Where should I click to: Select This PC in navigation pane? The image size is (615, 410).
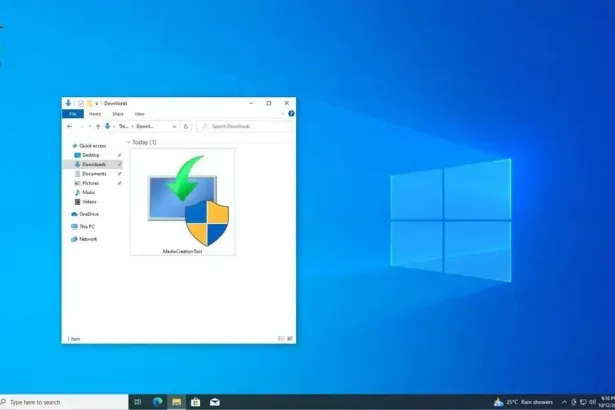pos(88,226)
